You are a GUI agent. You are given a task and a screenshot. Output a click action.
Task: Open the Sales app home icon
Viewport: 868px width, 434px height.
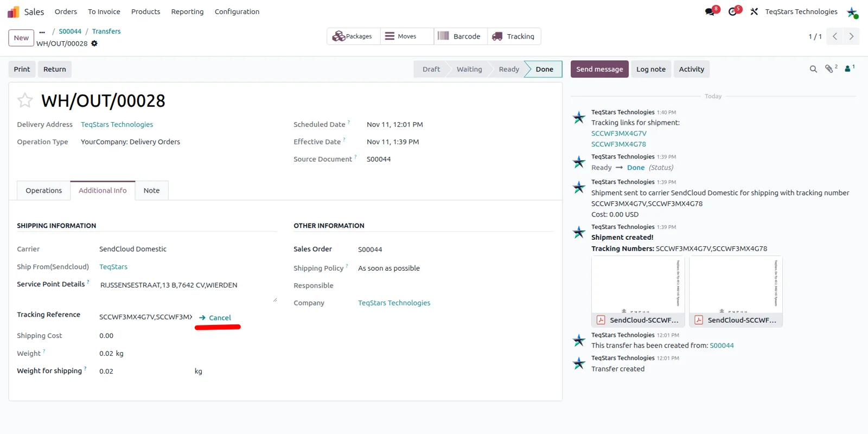point(13,11)
